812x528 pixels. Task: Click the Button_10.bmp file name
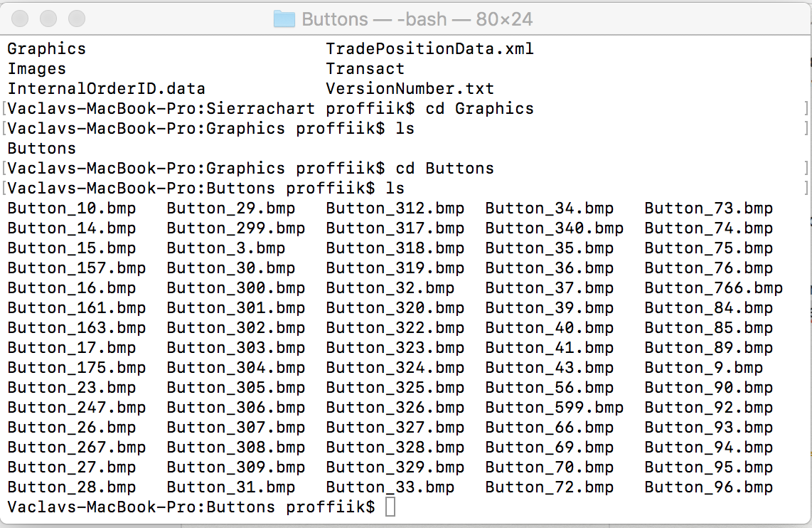[71, 208]
